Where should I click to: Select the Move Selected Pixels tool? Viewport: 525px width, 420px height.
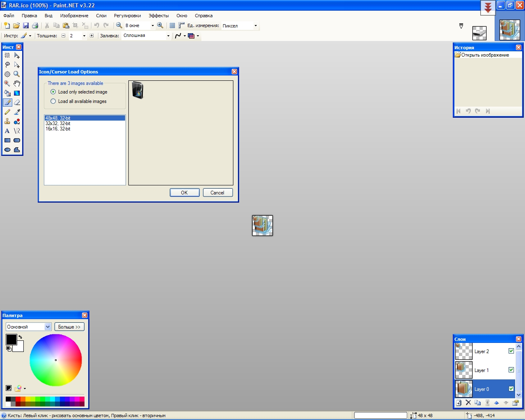(x=17, y=55)
